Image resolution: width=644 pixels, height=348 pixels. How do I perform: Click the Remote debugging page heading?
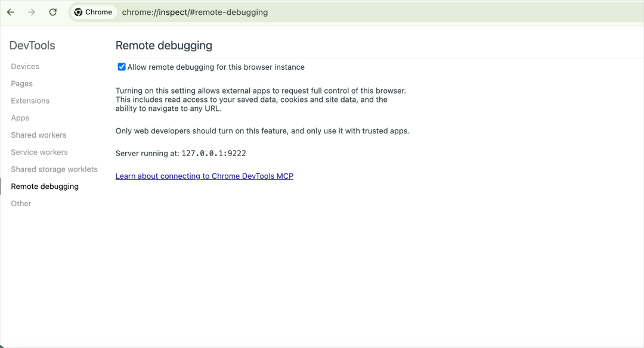164,45
